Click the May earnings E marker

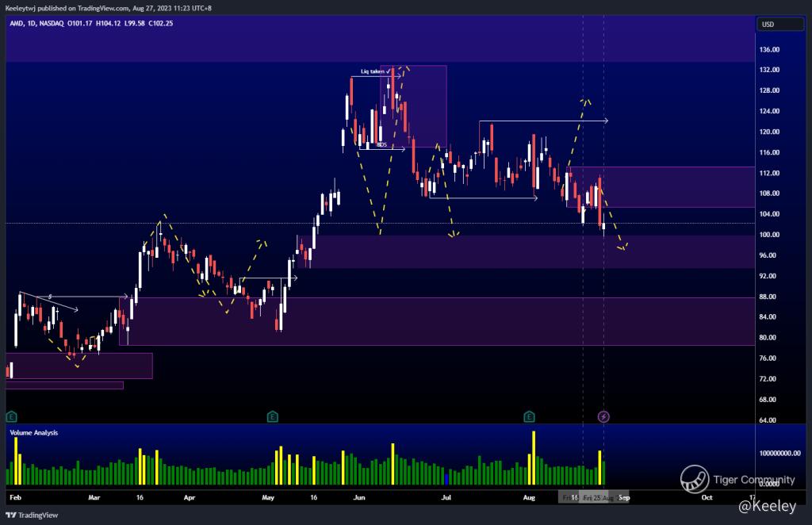tap(273, 417)
